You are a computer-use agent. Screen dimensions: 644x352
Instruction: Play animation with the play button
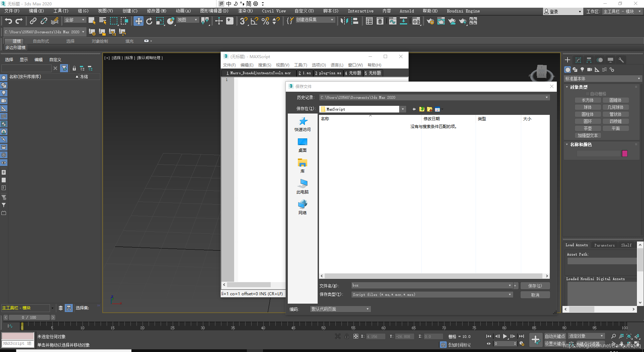tap(505, 336)
